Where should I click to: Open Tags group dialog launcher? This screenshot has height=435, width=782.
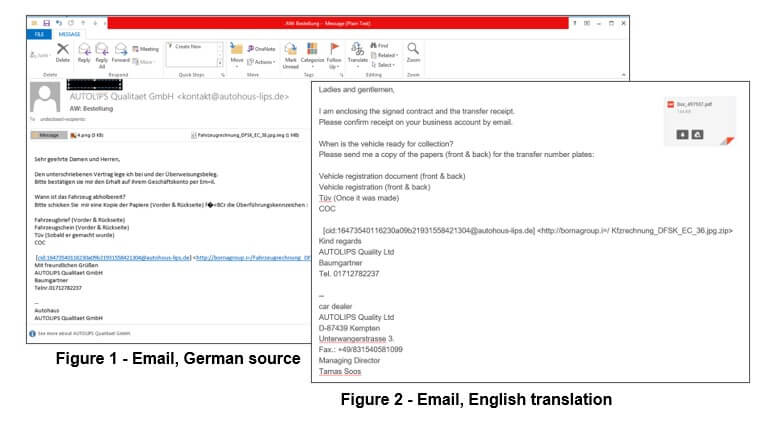click(342, 75)
